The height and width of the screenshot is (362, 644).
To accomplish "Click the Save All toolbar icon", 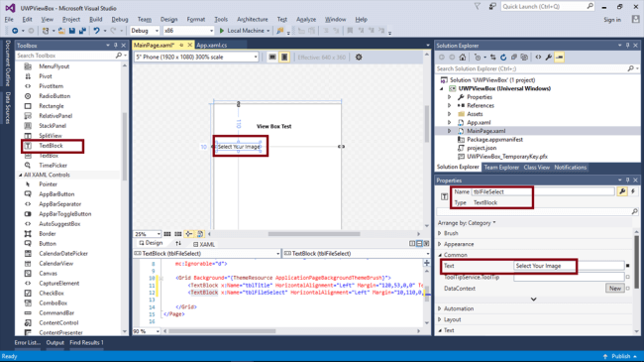I will coord(82,31).
